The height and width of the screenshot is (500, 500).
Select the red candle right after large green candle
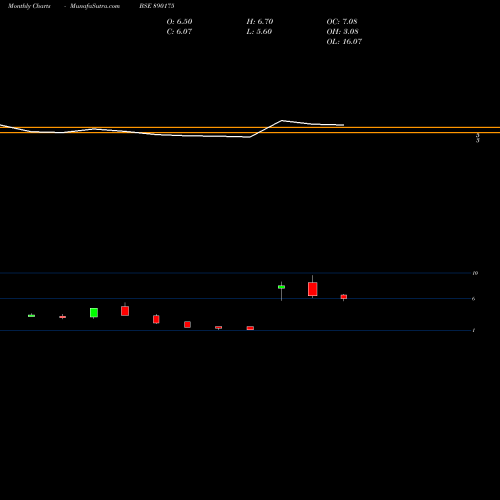125,311
